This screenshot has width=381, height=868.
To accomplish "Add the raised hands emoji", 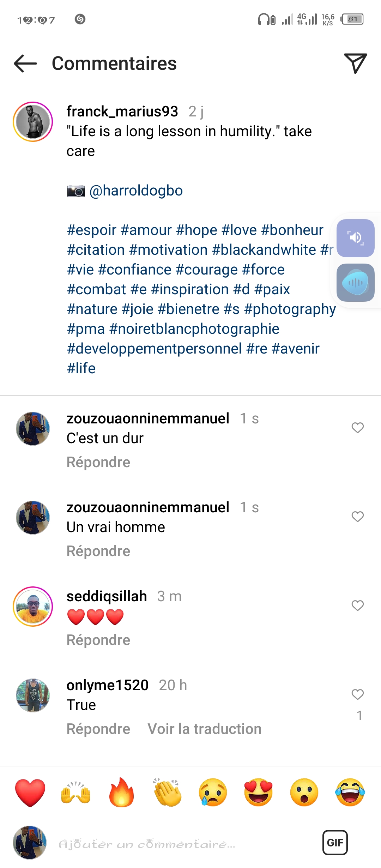I will pyautogui.click(x=76, y=792).
